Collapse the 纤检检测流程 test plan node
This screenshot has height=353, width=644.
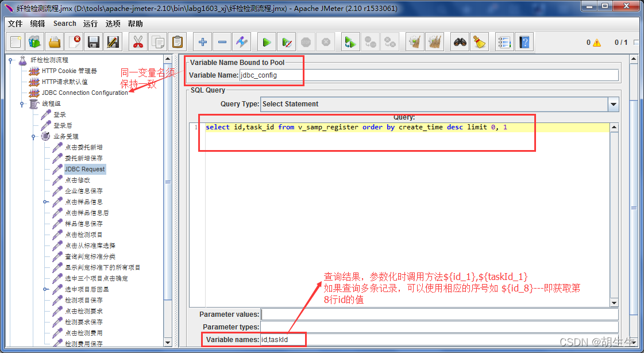tap(11, 60)
